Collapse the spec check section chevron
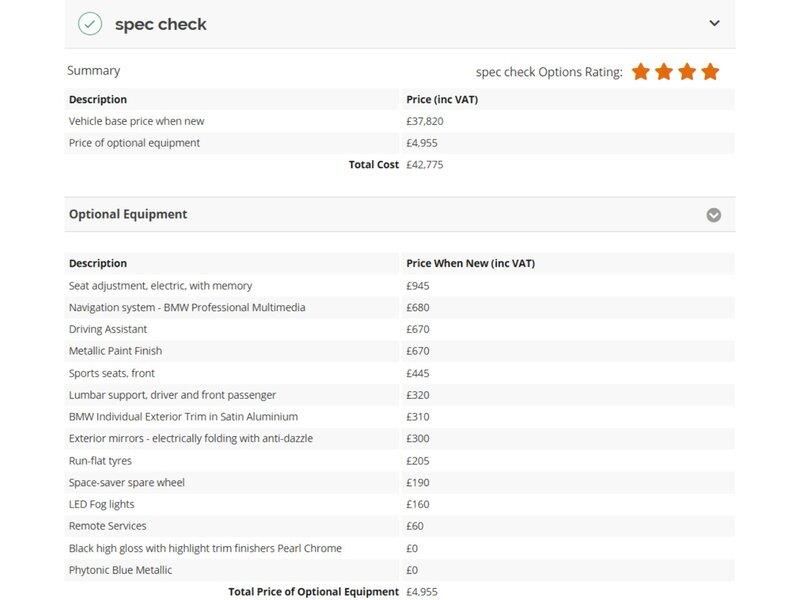 [714, 23]
